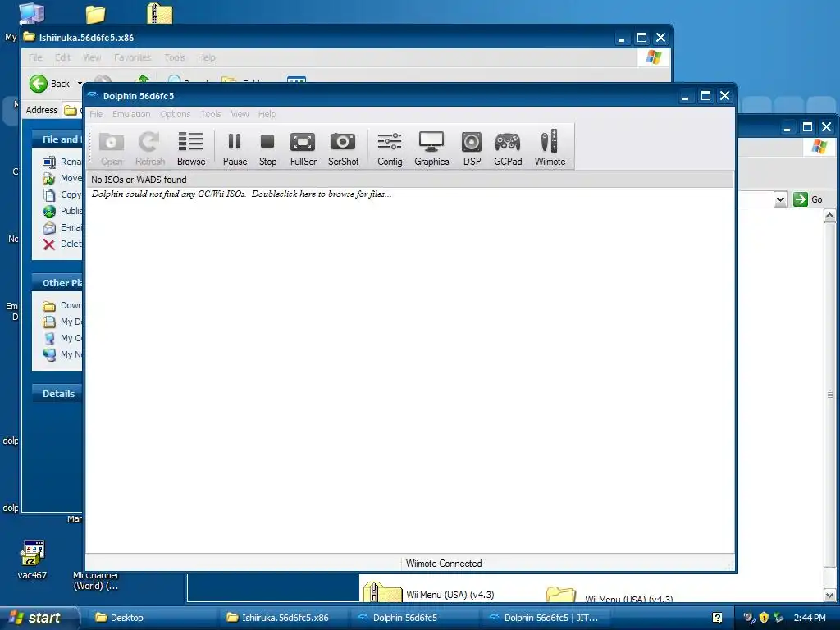840x630 pixels.
Task: Click the Copy file icon in explorer sidebar
Action: [x=49, y=195]
